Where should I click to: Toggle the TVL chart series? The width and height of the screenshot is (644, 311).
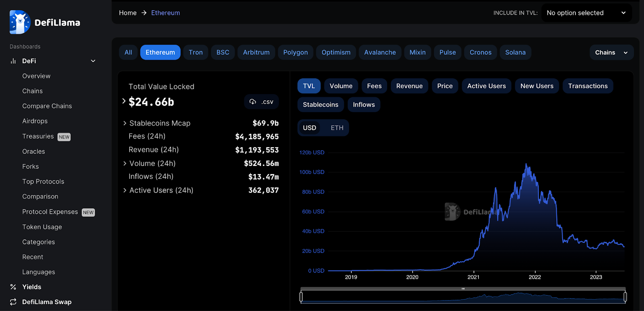[x=309, y=86]
